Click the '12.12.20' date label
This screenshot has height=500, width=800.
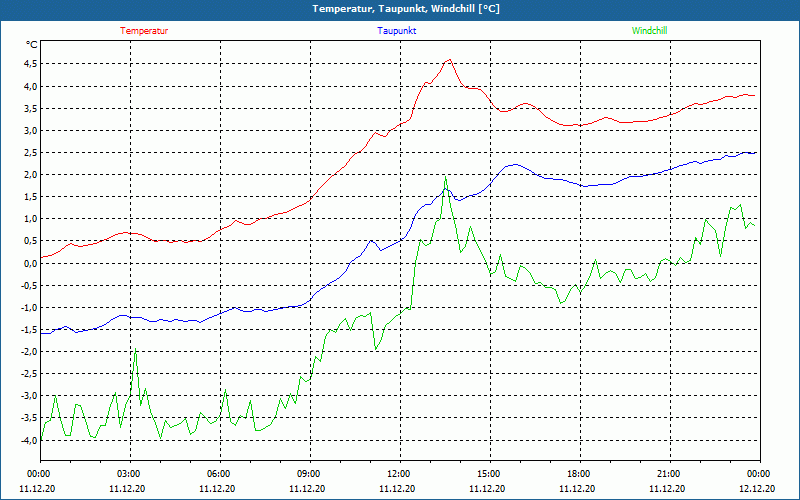pyautogui.click(x=757, y=488)
